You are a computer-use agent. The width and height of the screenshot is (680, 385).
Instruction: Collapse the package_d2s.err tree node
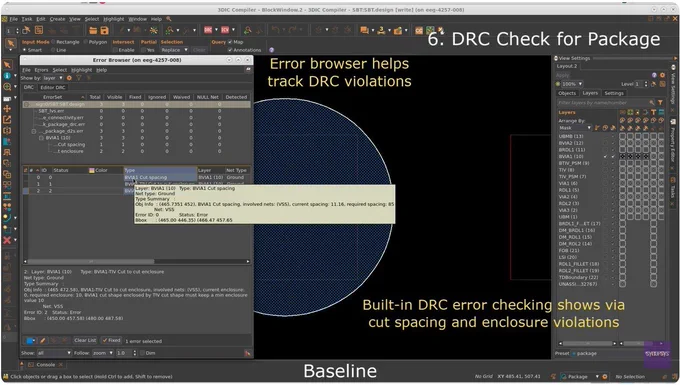[34, 131]
